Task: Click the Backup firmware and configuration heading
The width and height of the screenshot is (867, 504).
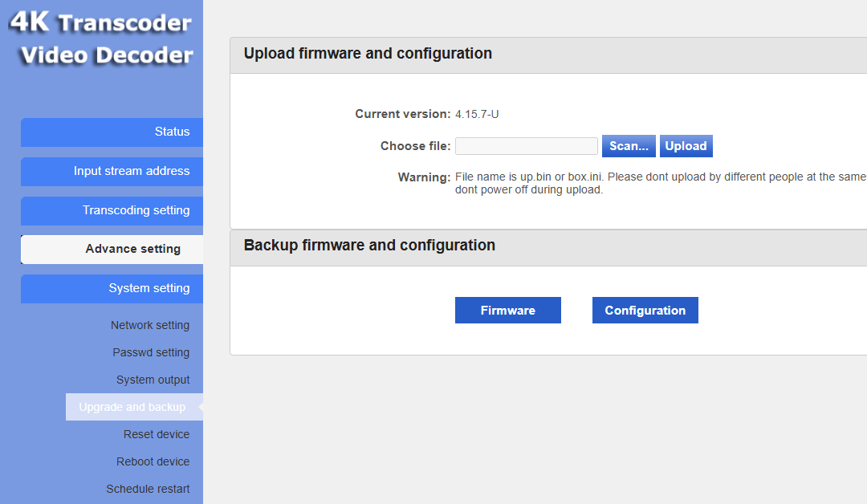Action: click(x=369, y=246)
